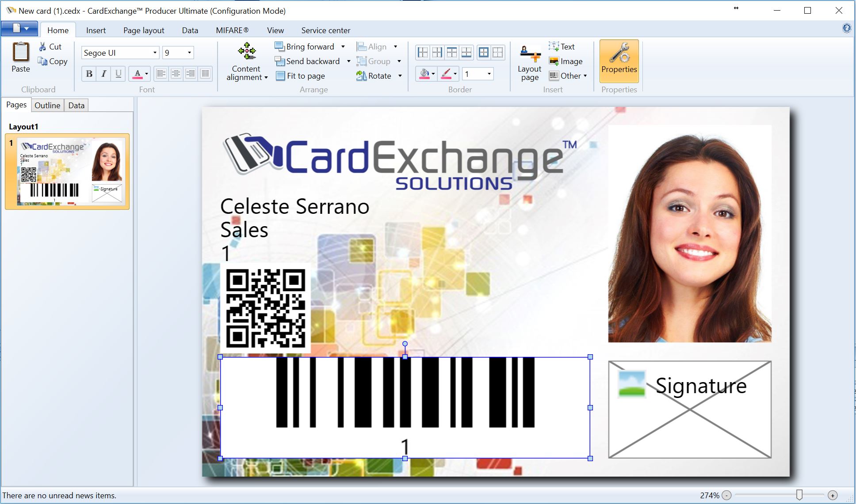The image size is (856, 504).
Task: Switch to the Outline panel tab
Action: 47,105
